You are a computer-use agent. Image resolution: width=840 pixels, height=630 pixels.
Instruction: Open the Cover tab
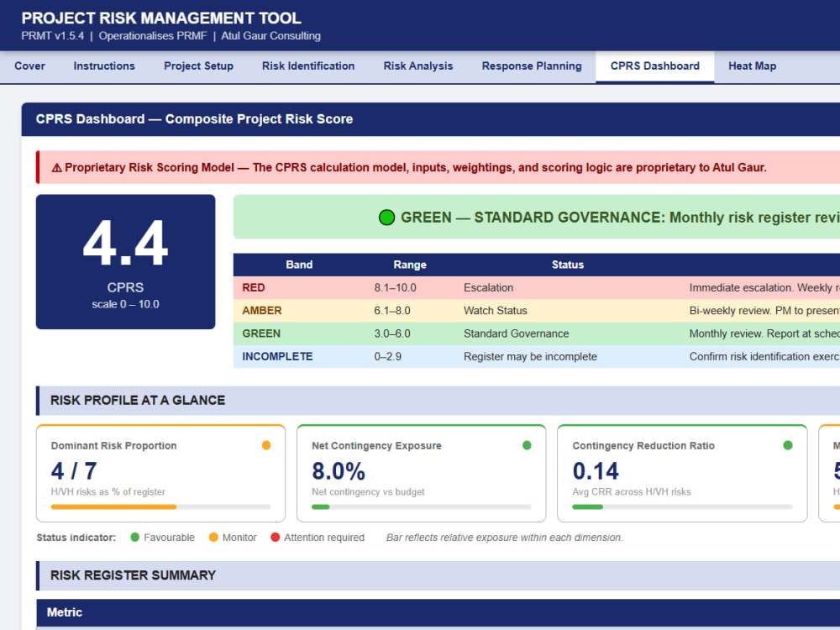[29, 66]
